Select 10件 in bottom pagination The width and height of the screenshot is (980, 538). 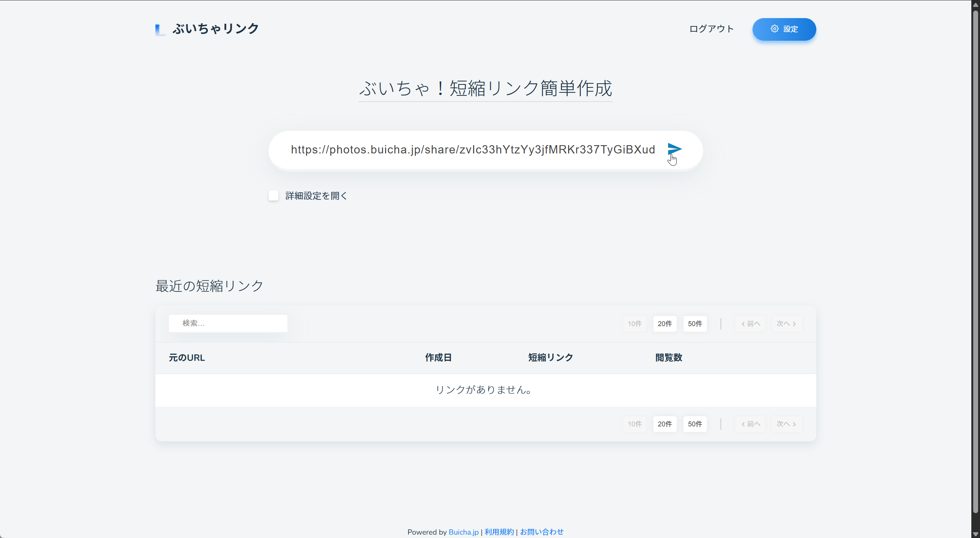point(634,424)
